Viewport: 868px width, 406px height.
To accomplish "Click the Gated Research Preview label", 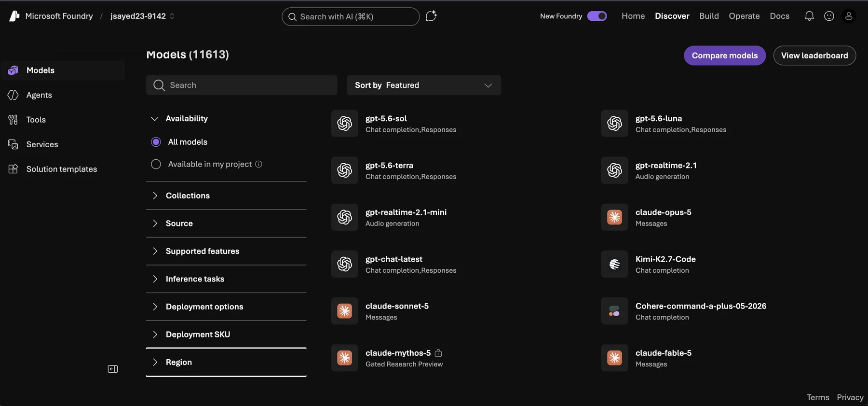I will point(404,364).
